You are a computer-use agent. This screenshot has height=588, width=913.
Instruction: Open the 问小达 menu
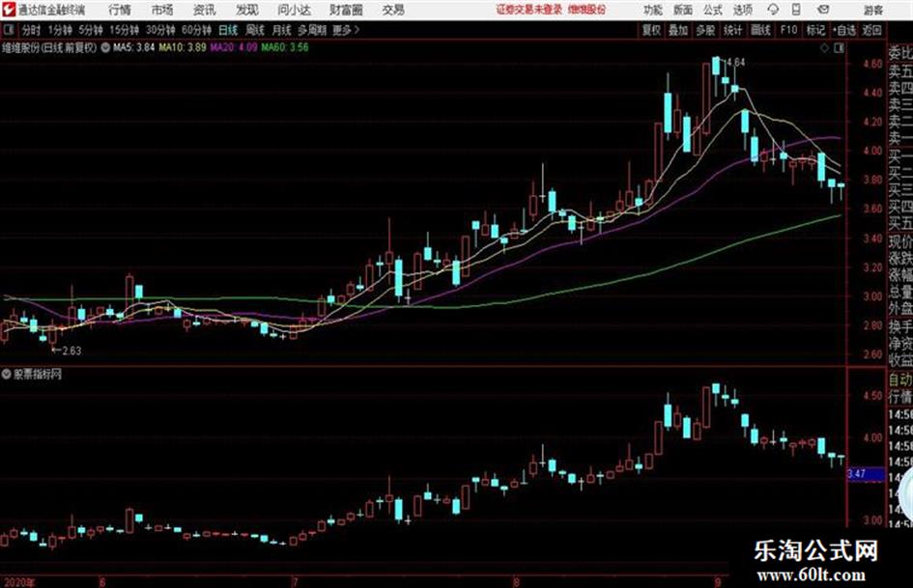(x=294, y=10)
